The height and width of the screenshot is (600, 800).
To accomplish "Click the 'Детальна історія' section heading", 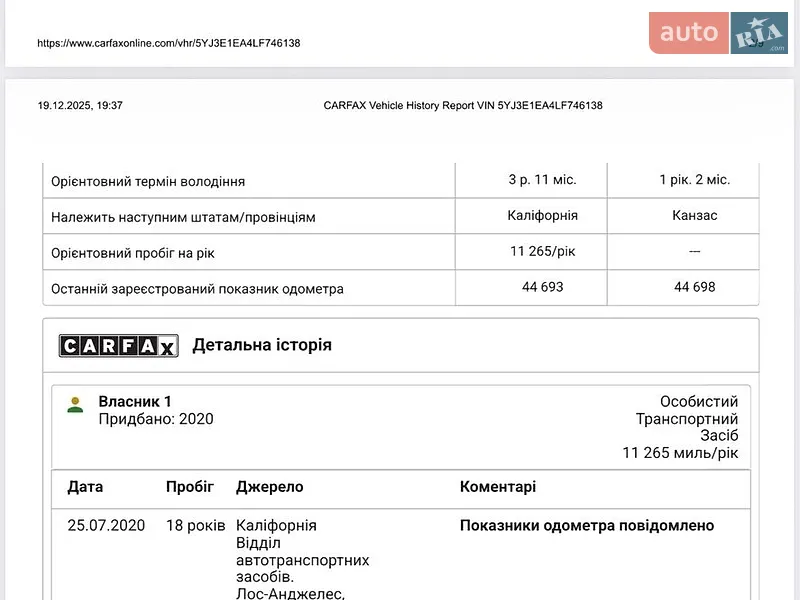I will 262,345.
